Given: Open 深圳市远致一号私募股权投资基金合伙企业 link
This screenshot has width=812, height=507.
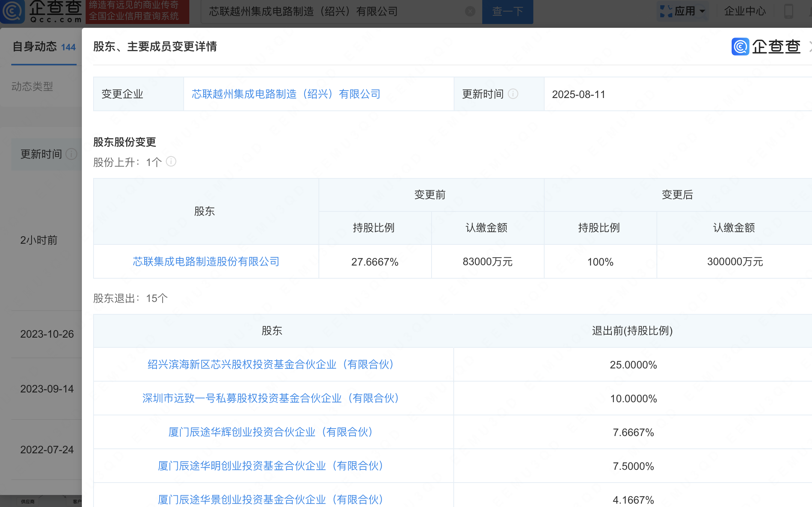Looking at the screenshot, I should 270,398.
